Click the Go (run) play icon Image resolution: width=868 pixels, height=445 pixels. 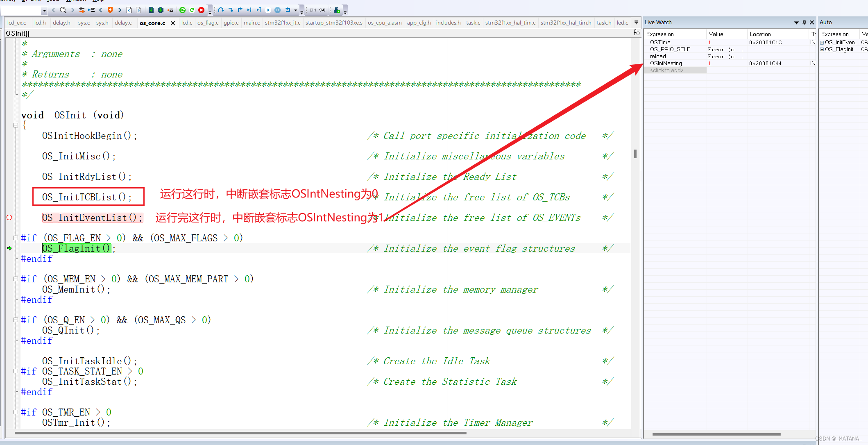[268, 10]
